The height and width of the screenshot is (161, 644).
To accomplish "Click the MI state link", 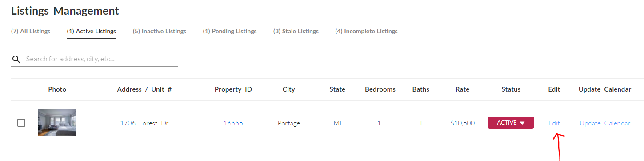I will pyautogui.click(x=337, y=123).
